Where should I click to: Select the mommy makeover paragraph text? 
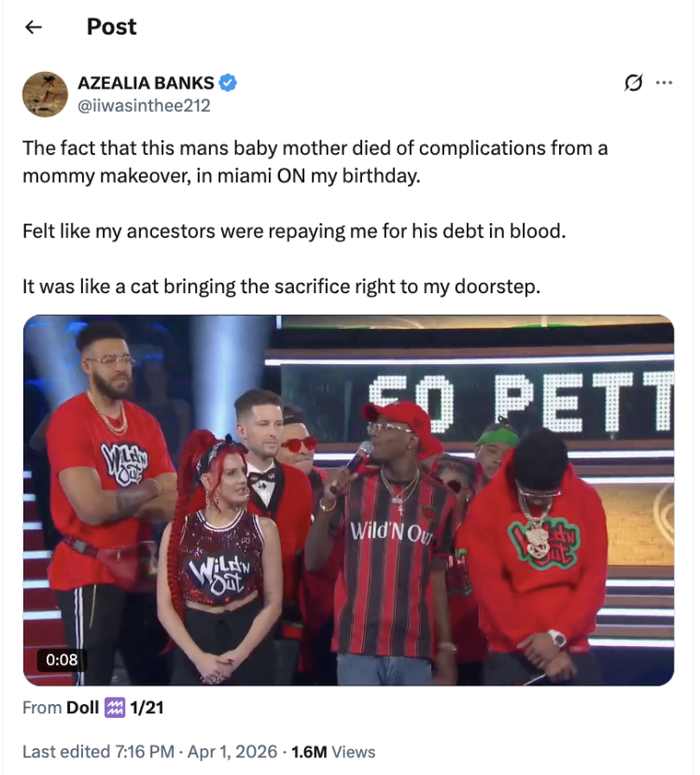(x=315, y=162)
